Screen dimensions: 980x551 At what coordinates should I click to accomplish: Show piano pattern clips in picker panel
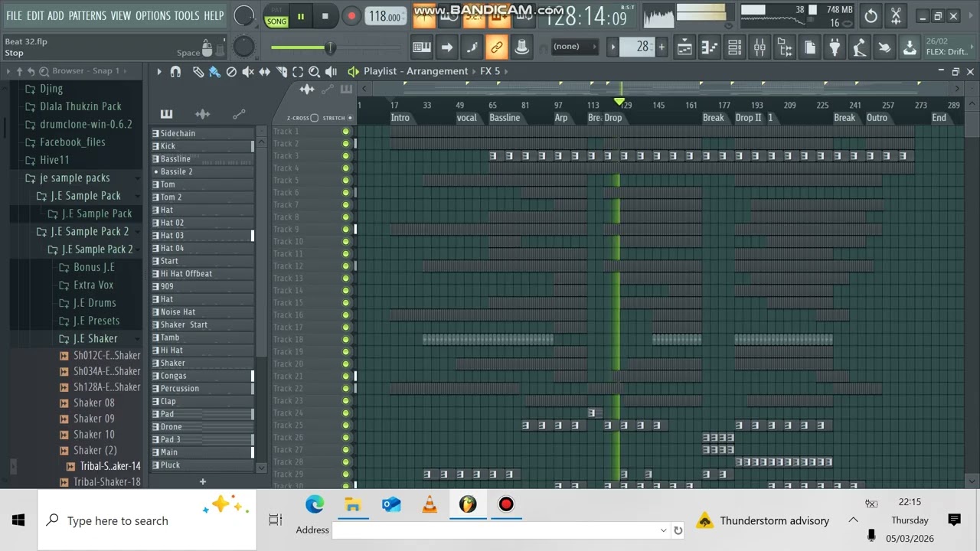click(166, 114)
